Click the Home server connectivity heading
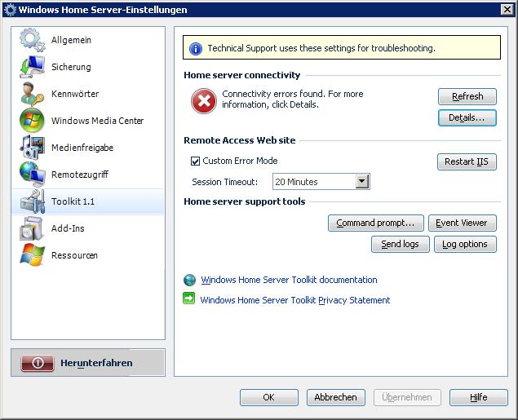Screen dimensions: 518x420 tap(242, 75)
